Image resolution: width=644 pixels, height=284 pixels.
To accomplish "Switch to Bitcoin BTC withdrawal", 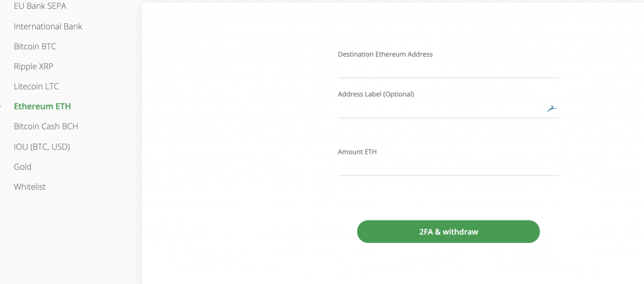I will click(x=35, y=47).
